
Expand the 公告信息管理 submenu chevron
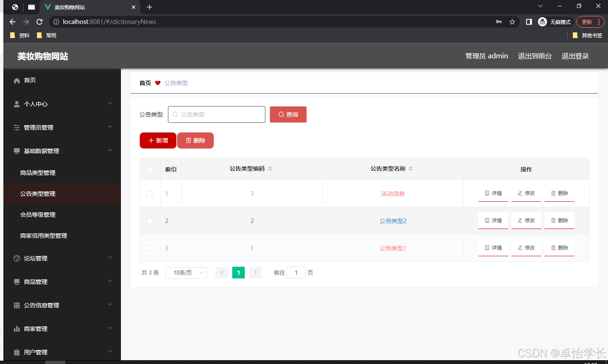click(x=110, y=304)
